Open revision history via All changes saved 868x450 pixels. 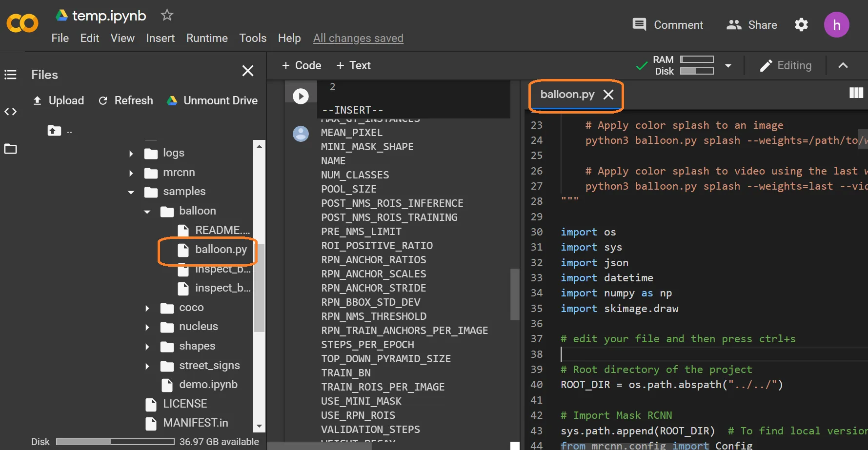point(358,38)
